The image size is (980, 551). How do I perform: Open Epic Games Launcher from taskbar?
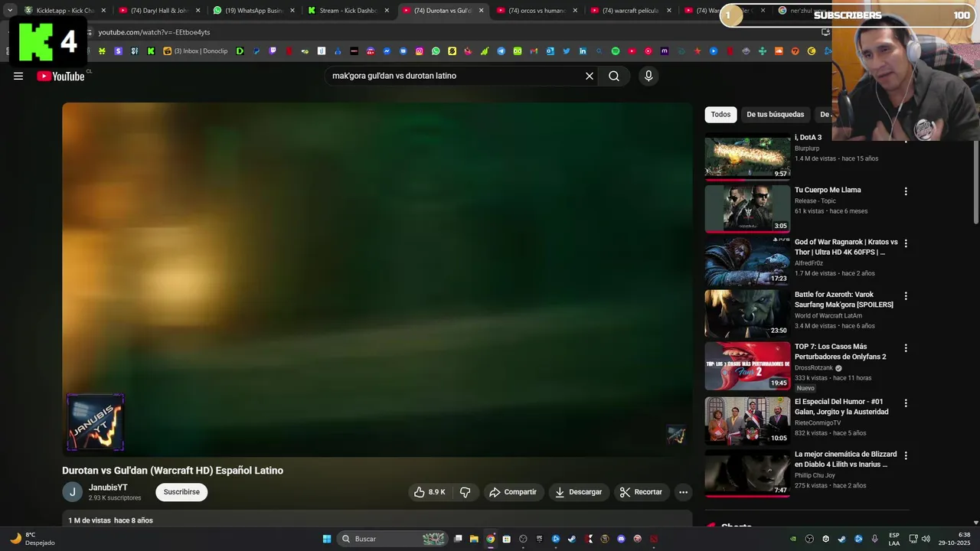click(540, 539)
